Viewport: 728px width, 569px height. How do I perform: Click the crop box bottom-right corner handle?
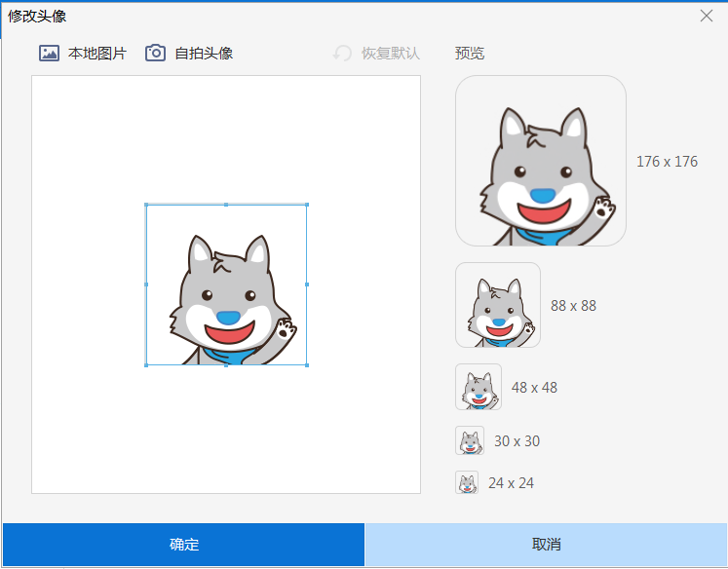[x=307, y=365]
